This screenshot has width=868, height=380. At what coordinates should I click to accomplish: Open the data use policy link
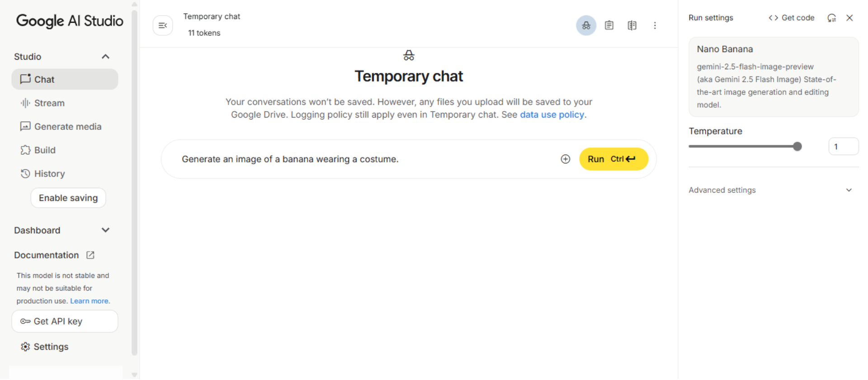(x=552, y=115)
